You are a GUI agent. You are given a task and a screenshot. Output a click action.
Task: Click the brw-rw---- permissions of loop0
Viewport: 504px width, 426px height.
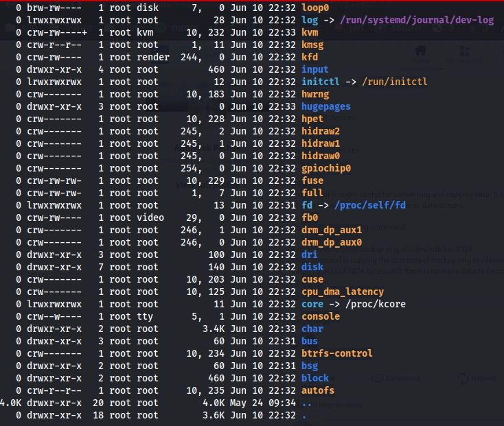(54, 8)
